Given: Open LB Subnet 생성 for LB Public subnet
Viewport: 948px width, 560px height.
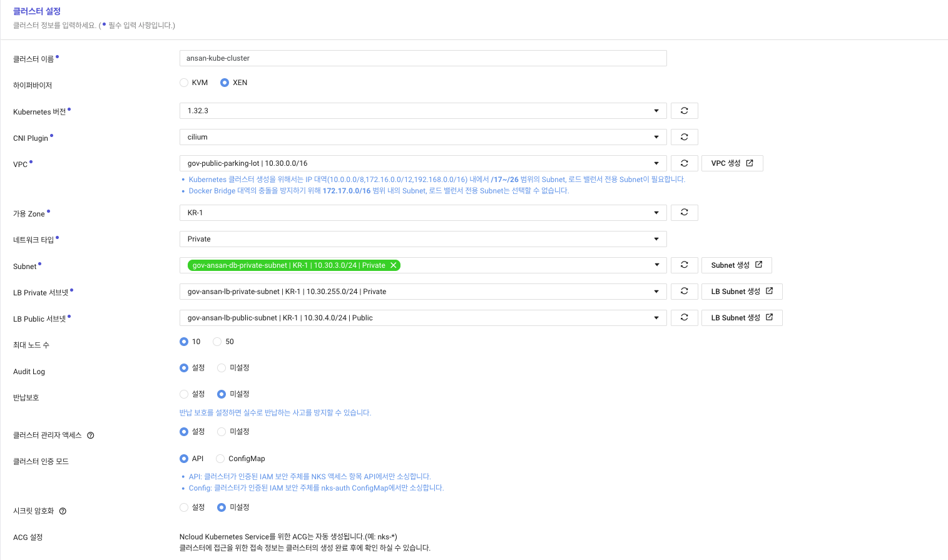Looking at the screenshot, I should click(x=742, y=318).
